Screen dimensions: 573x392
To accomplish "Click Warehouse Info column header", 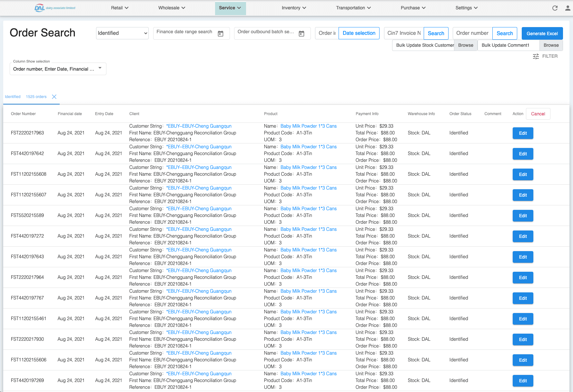I will pos(421,114).
